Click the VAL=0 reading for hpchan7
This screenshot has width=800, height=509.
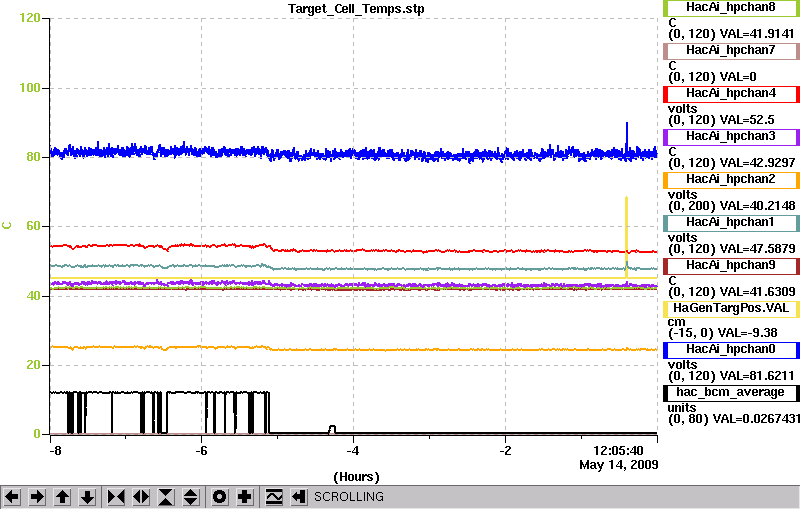coord(738,77)
